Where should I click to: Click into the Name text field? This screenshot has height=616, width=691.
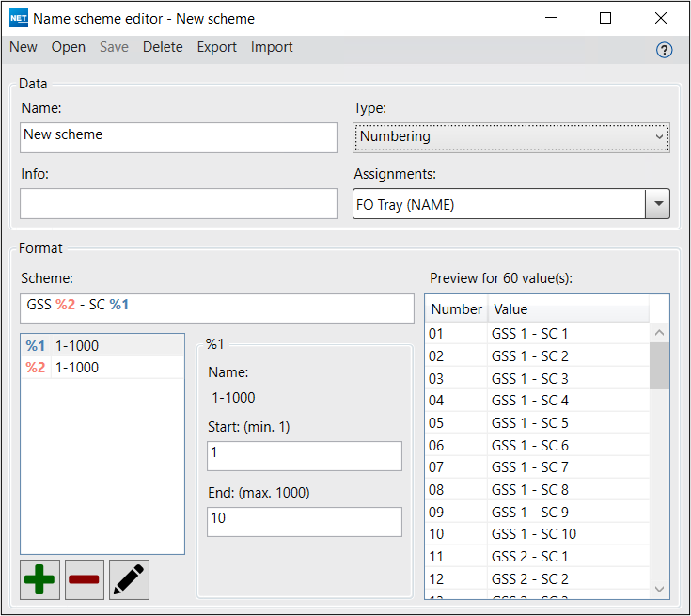pyautogui.click(x=179, y=137)
